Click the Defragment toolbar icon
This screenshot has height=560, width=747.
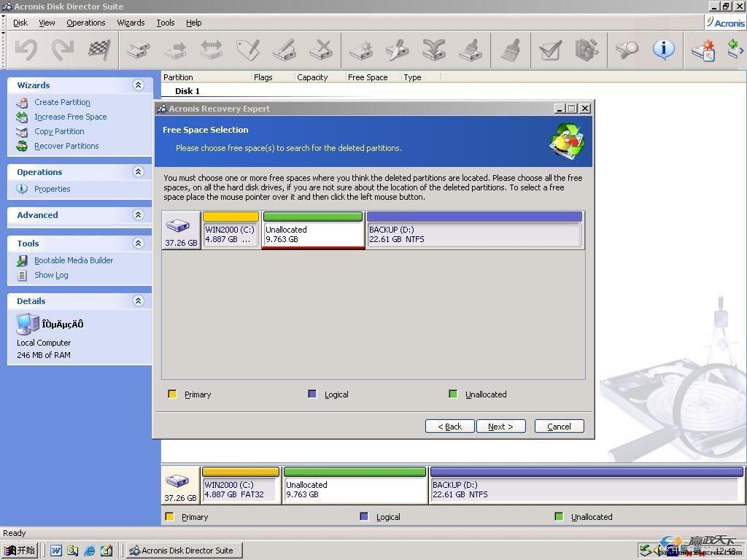pyautogui.click(x=587, y=50)
